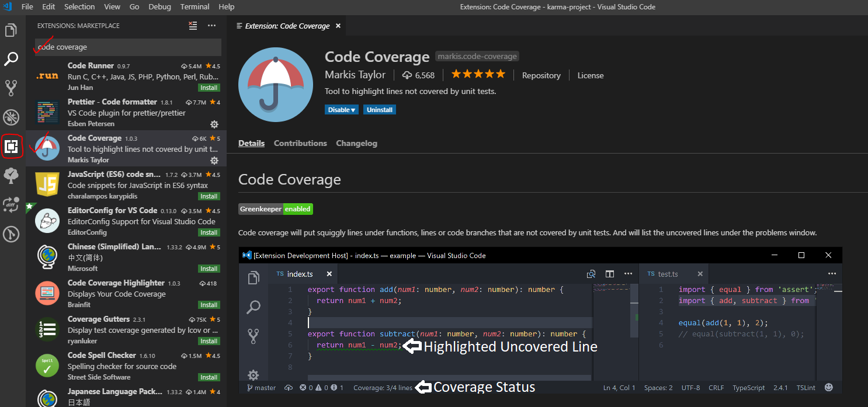Select the JavaScript (ES6) snippets extension icon
Screen dimensions: 868x407
click(47, 185)
